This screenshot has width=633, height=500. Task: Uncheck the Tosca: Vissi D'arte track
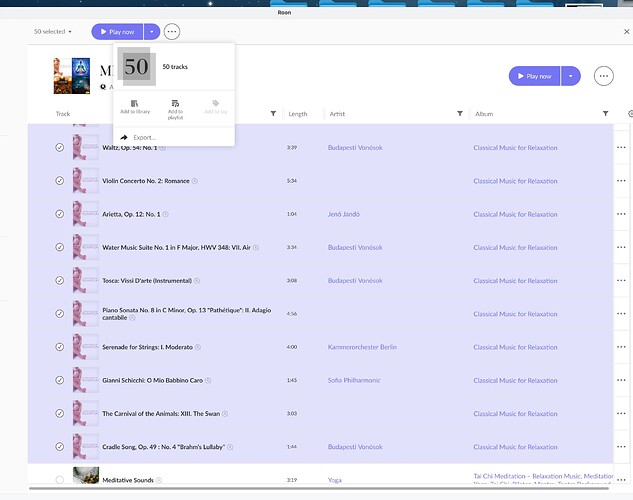59,280
